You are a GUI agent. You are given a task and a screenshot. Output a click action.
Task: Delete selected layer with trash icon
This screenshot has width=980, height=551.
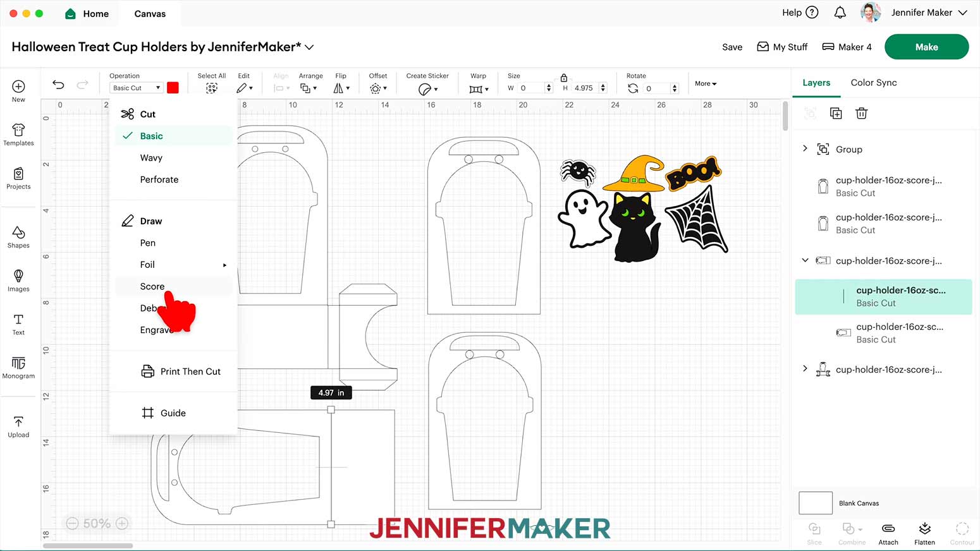coord(861,113)
